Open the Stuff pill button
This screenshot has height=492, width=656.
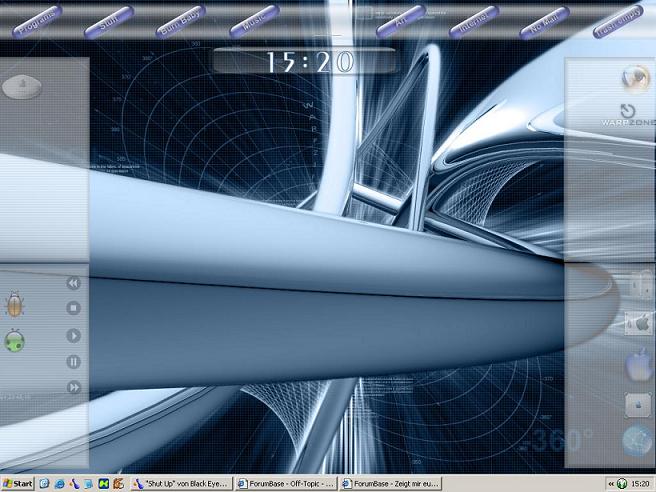click(109, 22)
